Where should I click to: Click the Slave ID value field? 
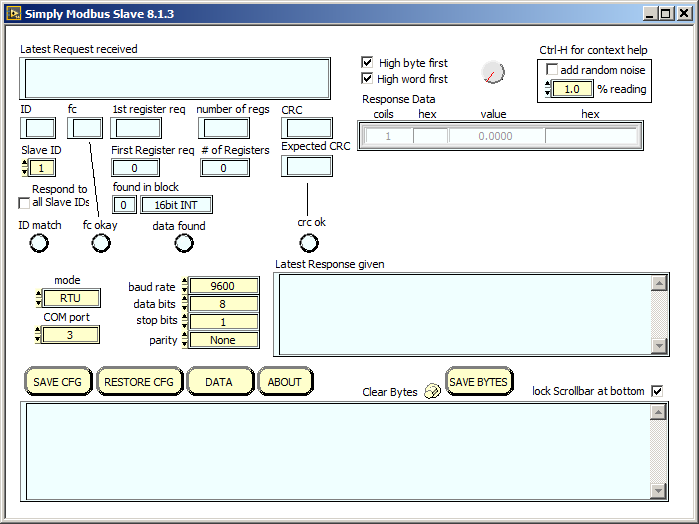coord(42,168)
